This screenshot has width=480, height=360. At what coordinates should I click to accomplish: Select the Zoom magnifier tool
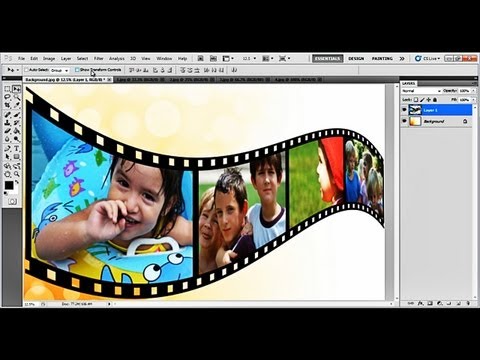point(16,174)
